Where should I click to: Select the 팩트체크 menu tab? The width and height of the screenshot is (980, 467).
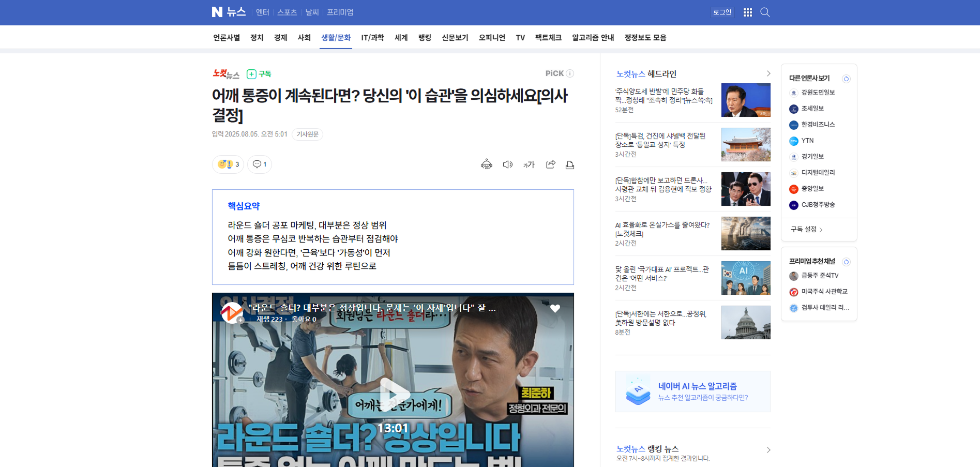click(x=548, y=38)
